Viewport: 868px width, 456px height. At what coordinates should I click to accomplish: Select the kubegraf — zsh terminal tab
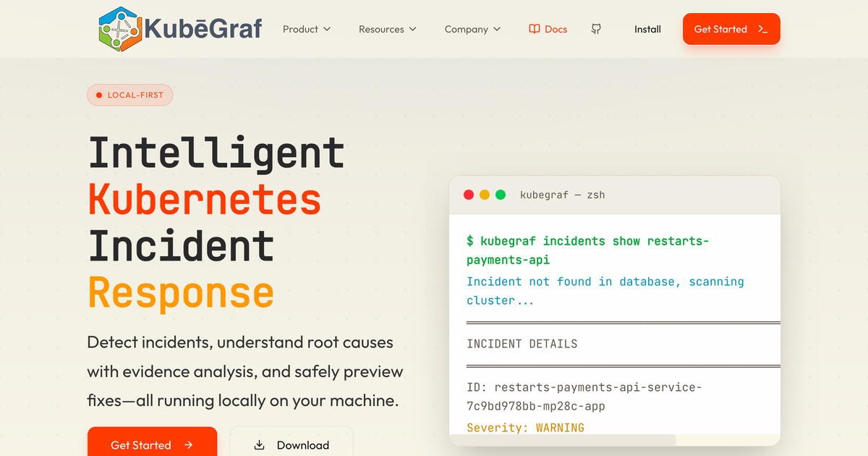click(x=563, y=194)
